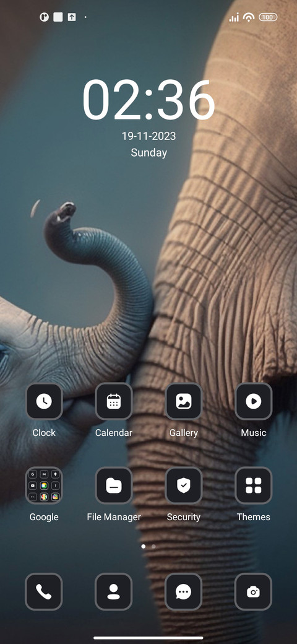Screen dimensions: 297x644
Task: Tap the Security label text
Action: tap(183, 517)
